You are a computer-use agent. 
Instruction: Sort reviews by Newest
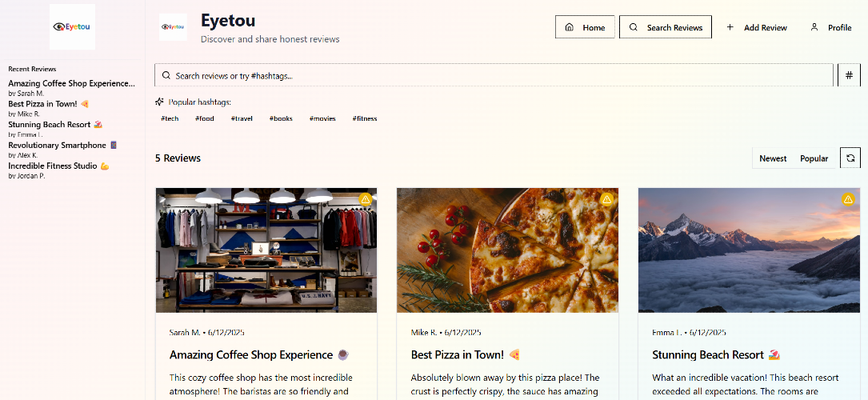click(x=773, y=158)
